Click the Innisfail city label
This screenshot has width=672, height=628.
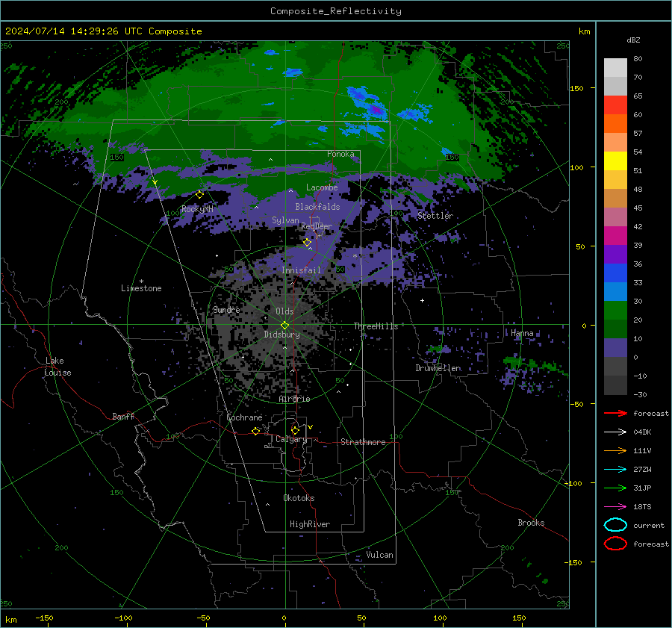click(x=301, y=270)
